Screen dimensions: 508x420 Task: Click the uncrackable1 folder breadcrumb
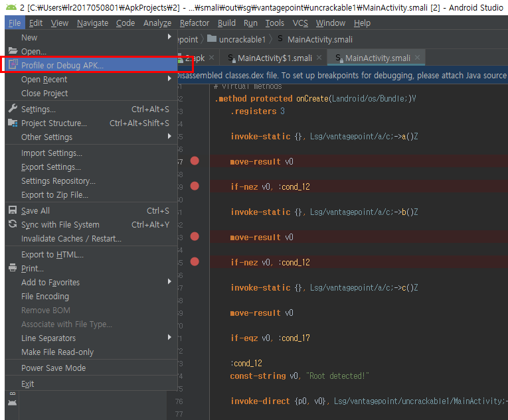236,40
